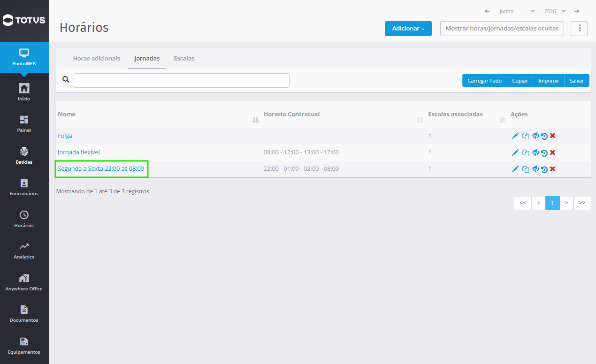Edit the Jornada flexível row

point(515,152)
